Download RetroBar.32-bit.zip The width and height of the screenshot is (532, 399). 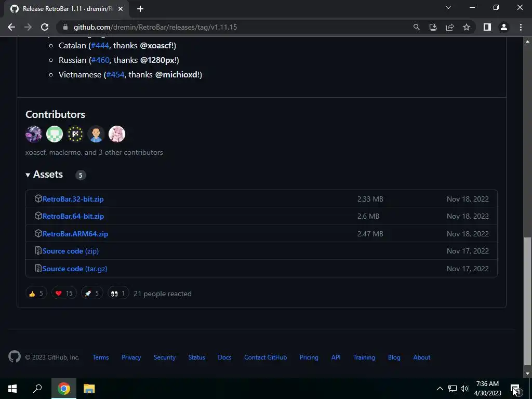point(73,199)
